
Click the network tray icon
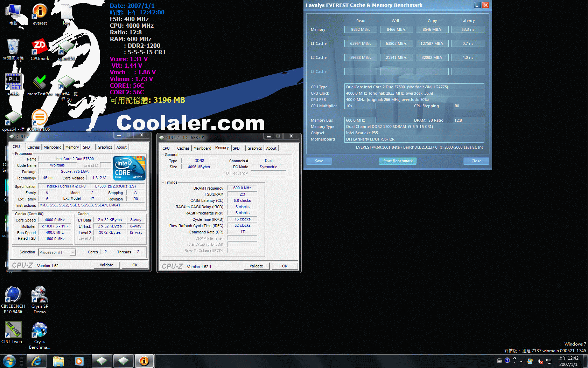point(549,361)
